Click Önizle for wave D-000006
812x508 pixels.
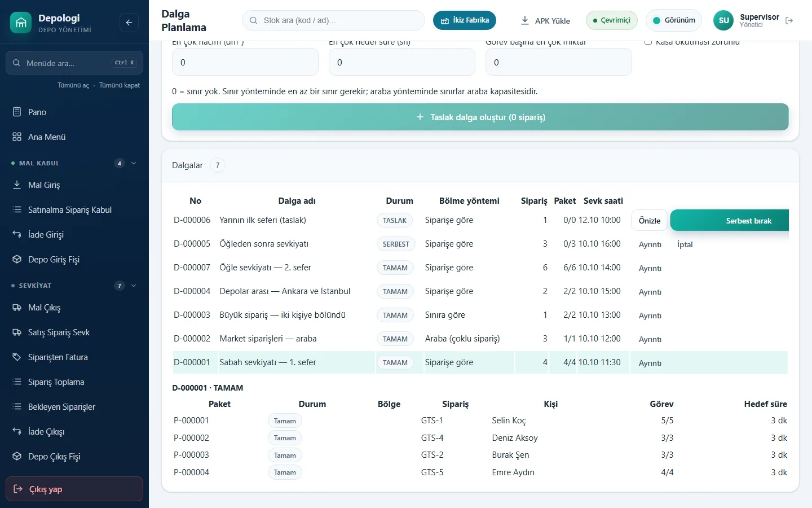click(x=650, y=221)
